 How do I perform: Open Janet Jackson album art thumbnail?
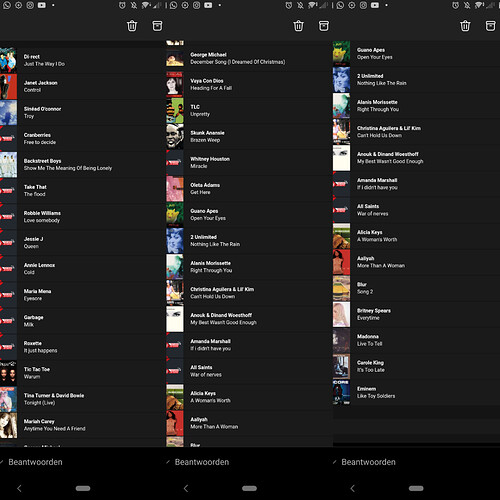tap(8, 87)
